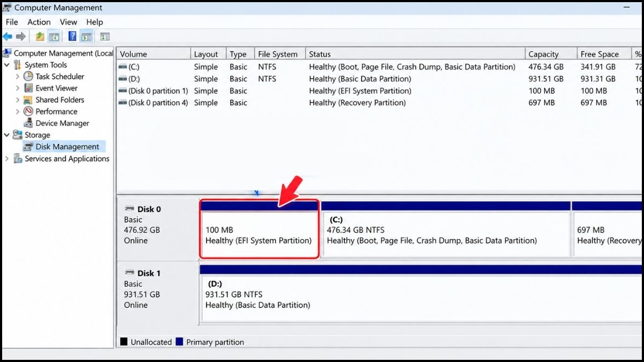Click the Up one level folder icon
Image resolution: width=644 pixels, height=362 pixels.
tap(40, 36)
